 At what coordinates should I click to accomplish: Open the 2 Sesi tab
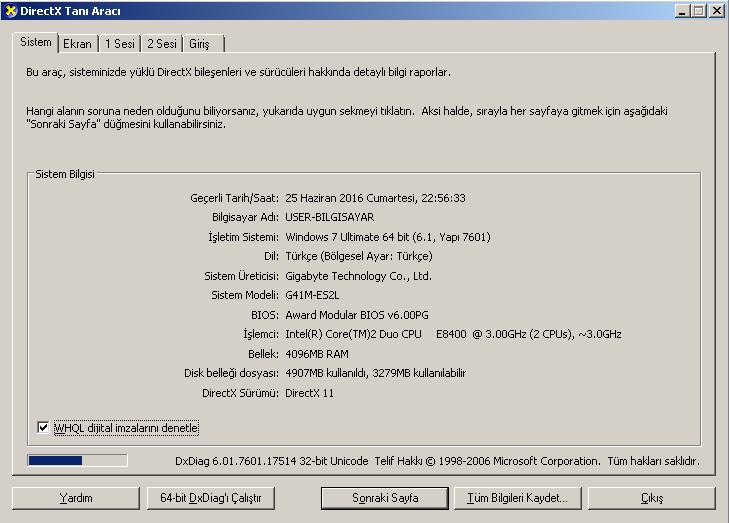click(x=162, y=44)
